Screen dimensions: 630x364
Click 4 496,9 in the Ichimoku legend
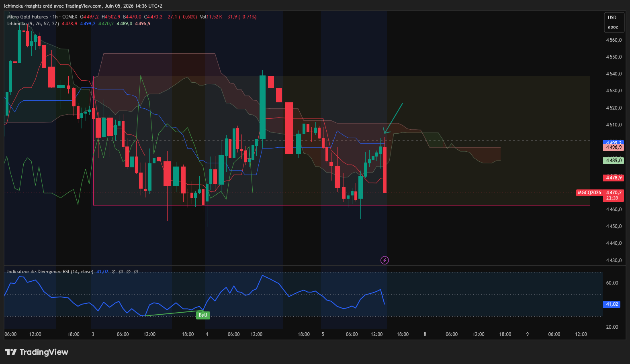pos(143,24)
